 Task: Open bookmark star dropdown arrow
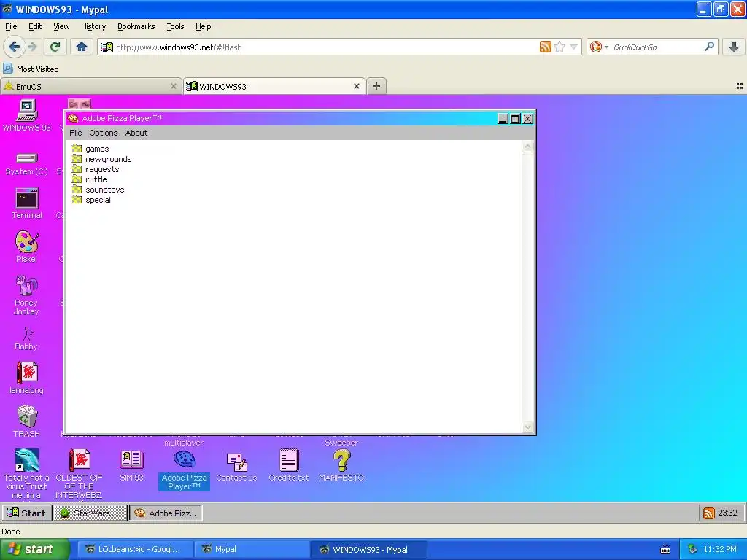573,47
